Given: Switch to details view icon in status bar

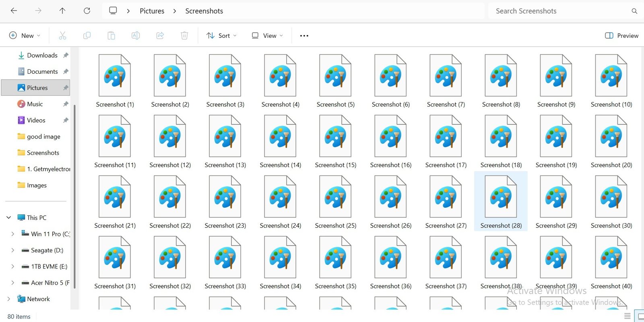Looking at the screenshot, I should pyautogui.click(x=627, y=316).
